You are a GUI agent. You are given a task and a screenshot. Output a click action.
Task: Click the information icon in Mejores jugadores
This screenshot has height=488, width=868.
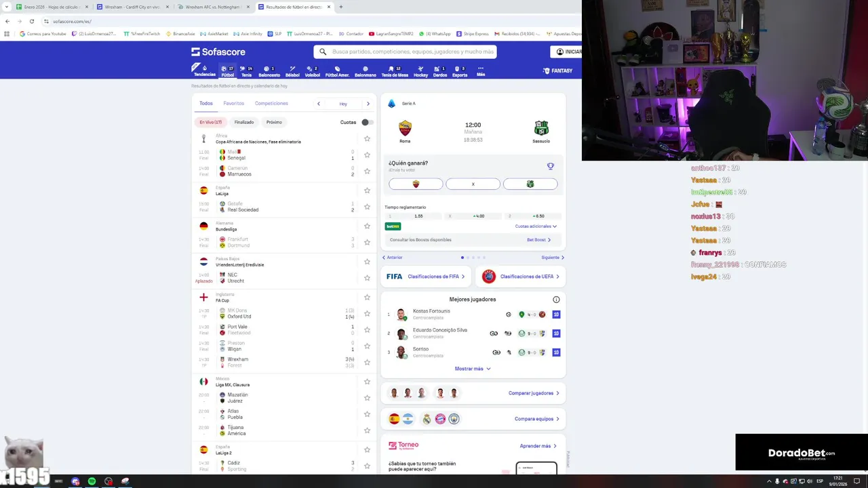tap(556, 300)
